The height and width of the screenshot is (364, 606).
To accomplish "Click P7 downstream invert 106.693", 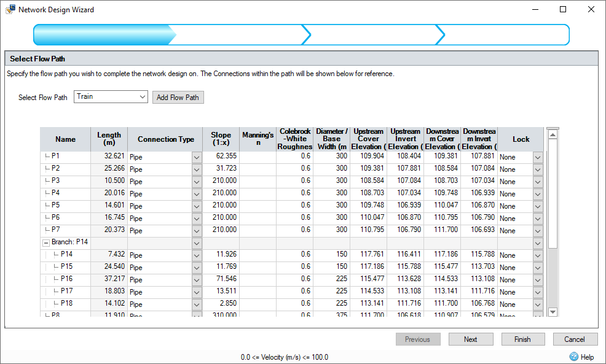I will [x=482, y=230].
